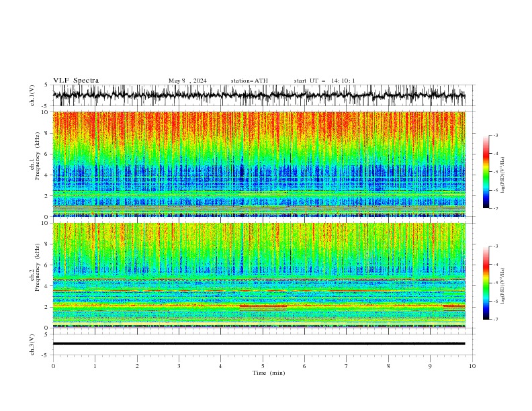Click the lower color scale bar

tap(486, 283)
